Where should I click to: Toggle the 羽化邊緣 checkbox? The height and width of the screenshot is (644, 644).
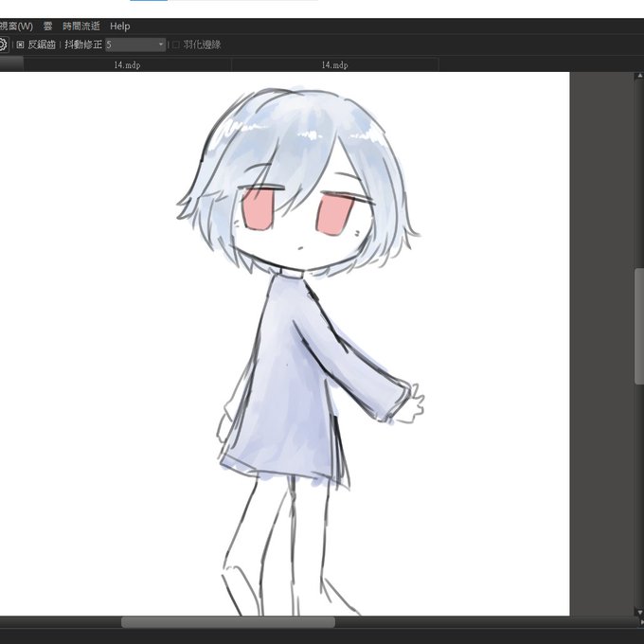(176, 45)
